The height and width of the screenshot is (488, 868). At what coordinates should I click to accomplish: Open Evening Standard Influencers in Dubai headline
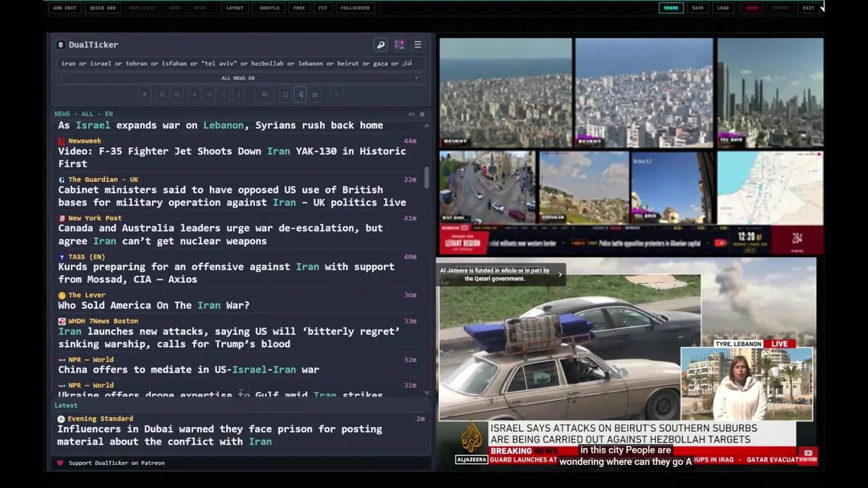pyautogui.click(x=220, y=435)
